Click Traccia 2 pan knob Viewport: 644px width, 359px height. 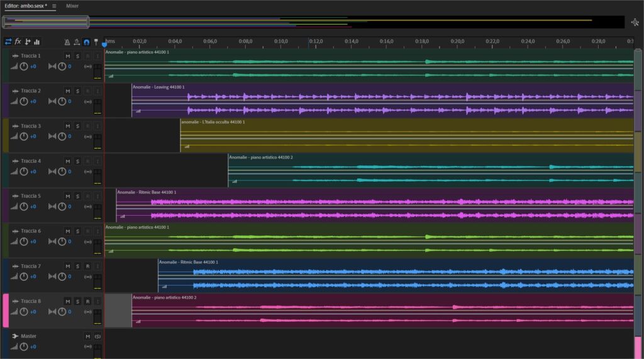[62, 101]
